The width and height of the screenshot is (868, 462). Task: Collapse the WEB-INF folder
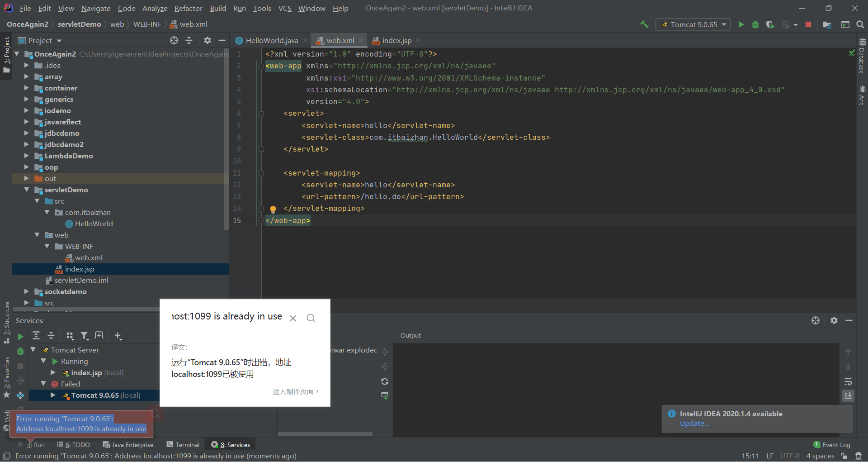click(x=47, y=246)
